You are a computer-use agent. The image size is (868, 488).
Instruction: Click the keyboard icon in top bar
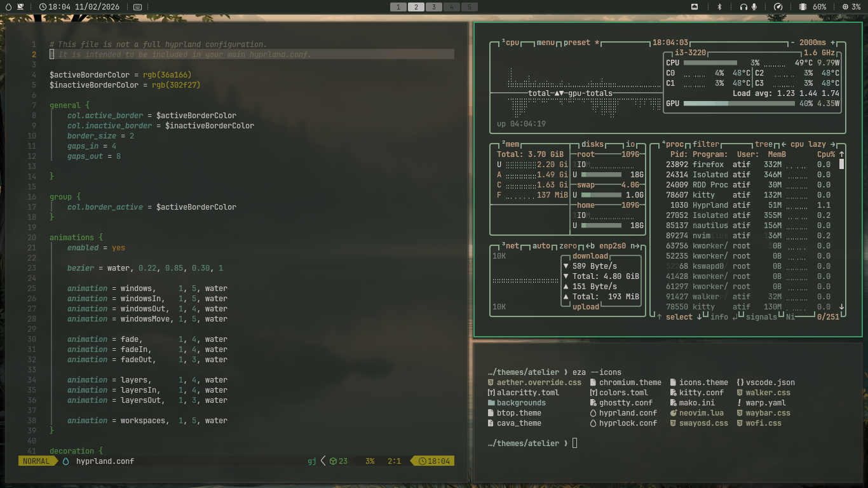tap(138, 6)
